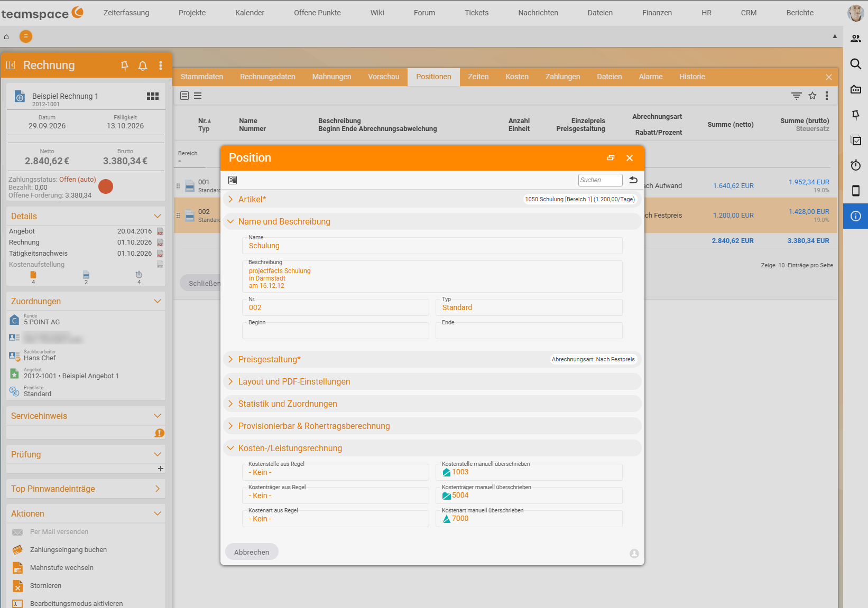Viewport: 868px width, 608px height.
Task: Click the search magnifier in right sidebar
Action: 855,64
